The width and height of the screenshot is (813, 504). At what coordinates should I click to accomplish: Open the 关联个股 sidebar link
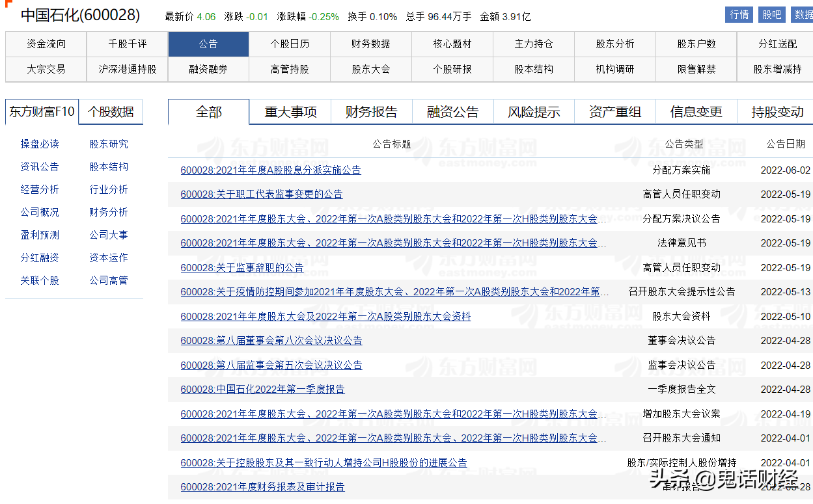click(40, 280)
